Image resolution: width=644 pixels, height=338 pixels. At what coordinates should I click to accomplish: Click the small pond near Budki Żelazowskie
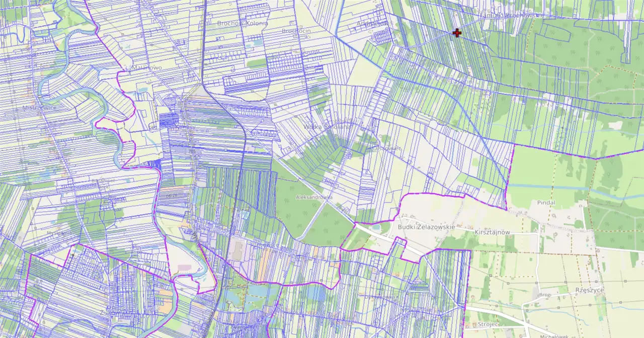click(x=376, y=227)
